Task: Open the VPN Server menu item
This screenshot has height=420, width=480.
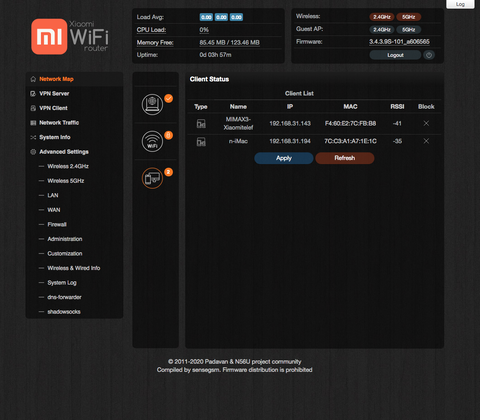Action: coord(54,94)
